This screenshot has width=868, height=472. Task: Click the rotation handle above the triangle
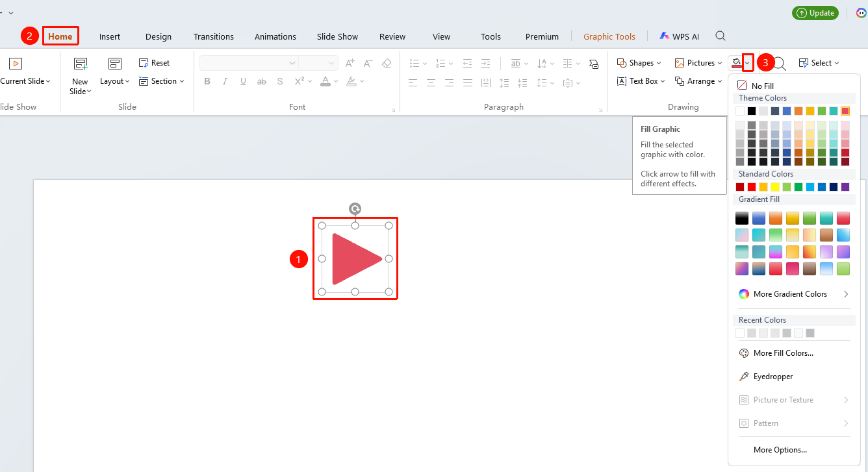click(355, 208)
